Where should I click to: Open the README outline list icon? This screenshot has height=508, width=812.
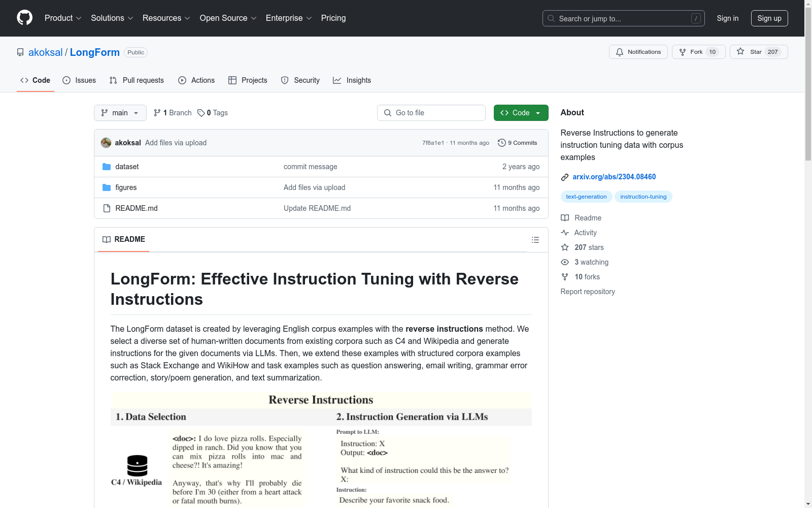(535, 240)
